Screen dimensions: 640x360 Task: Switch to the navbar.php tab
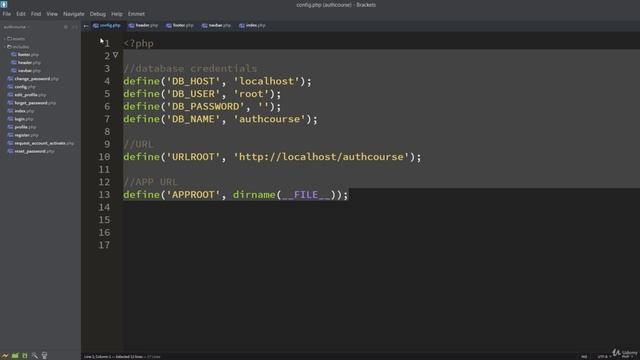(216, 25)
